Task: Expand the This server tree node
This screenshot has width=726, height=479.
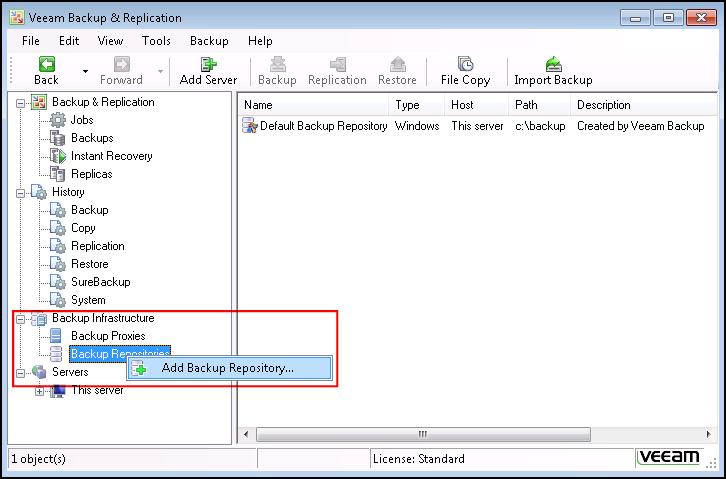Action: pyautogui.click(x=39, y=392)
